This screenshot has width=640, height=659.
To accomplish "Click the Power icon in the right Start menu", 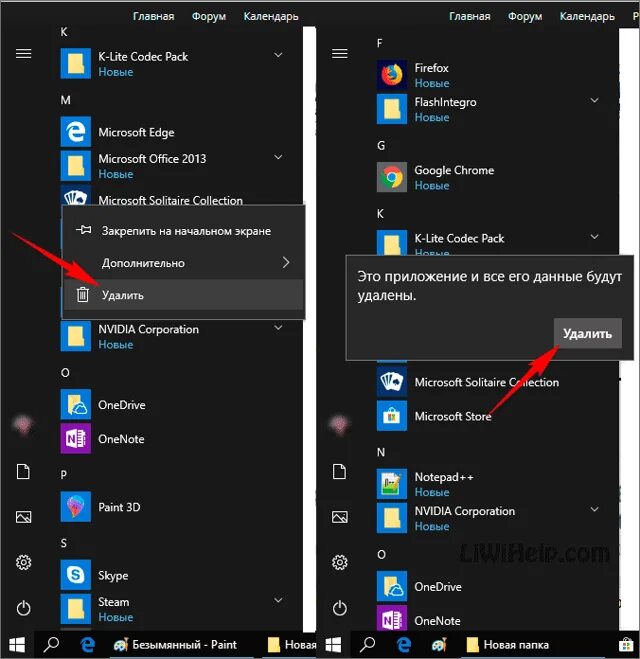I will pyautogui.click(x=340, y=608).
